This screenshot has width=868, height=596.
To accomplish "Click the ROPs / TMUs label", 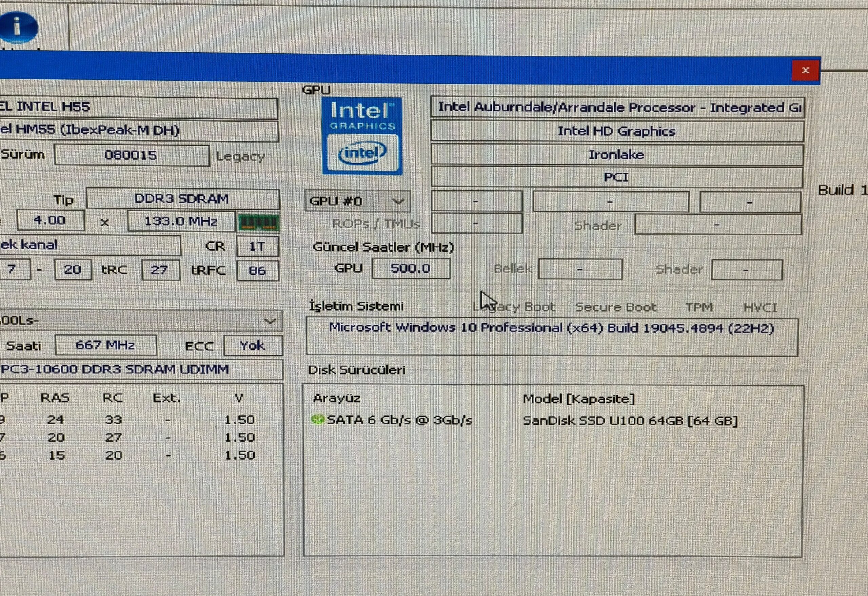I will pyautogui.click(x=376, y=224).
